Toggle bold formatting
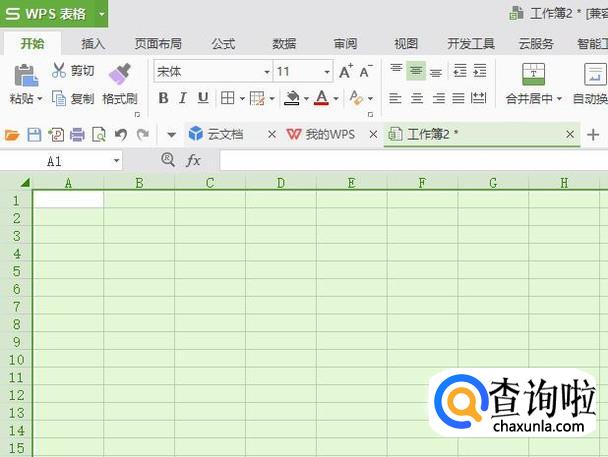 point(163,98)
